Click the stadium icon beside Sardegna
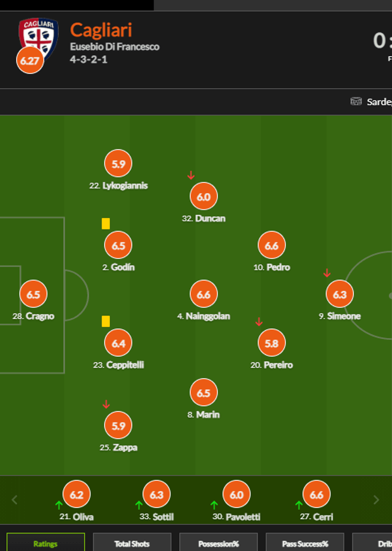Viewport: 392px width, 551px height. pos(356,101)
